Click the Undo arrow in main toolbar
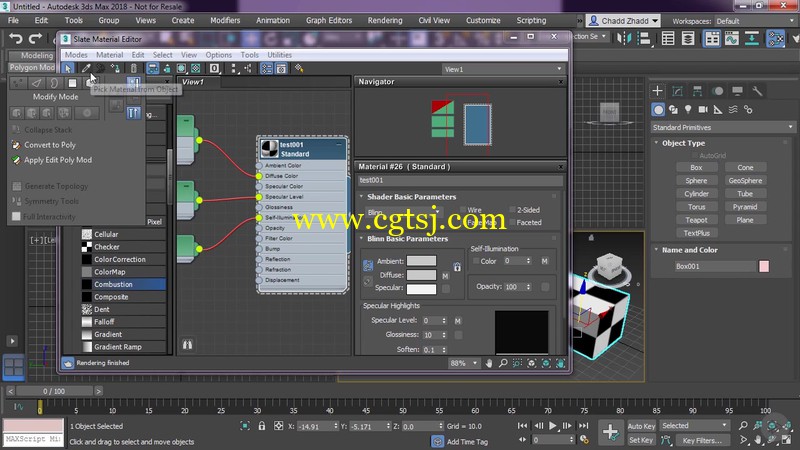 pos(16,38)
